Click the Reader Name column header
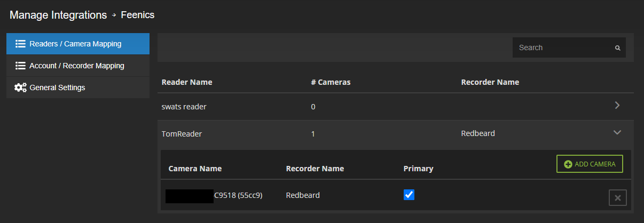The width and height of the screenshot is (644, 223). tap(187, 82)
